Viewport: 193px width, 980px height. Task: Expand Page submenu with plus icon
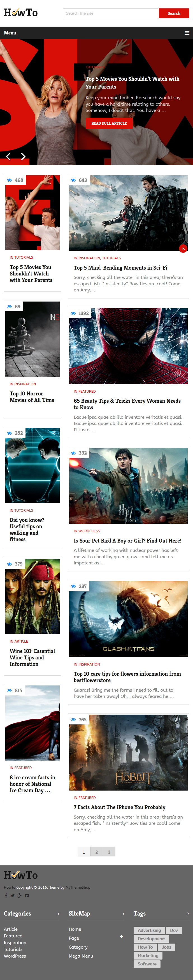pos(122,937)
